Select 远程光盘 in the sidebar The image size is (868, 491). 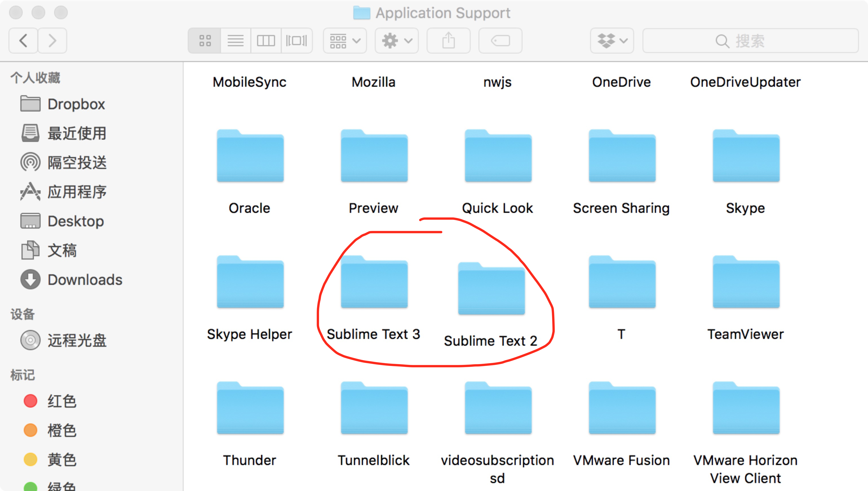coord(91,340)
